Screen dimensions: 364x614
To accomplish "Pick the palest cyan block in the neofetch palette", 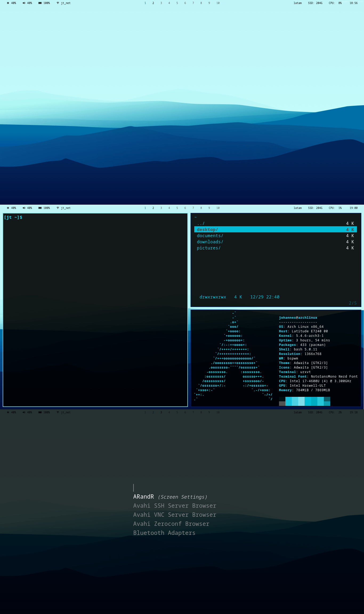I will 301,401.
